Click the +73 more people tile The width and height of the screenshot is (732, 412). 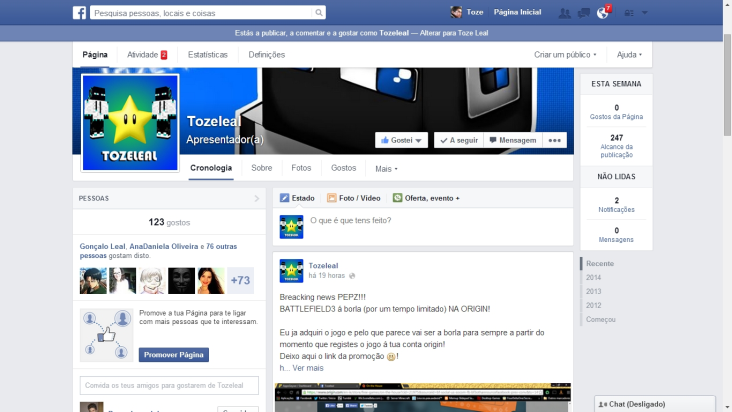pos(240,280)
